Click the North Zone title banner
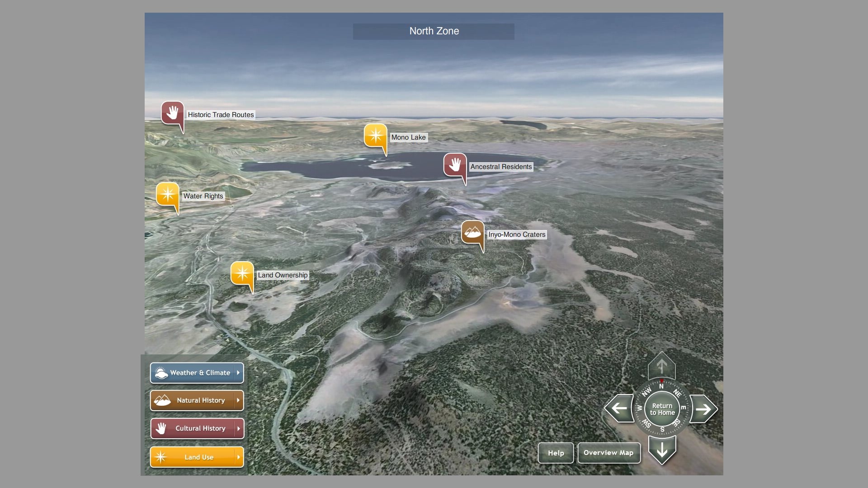 pyautogui.click(x=434, y=31)
